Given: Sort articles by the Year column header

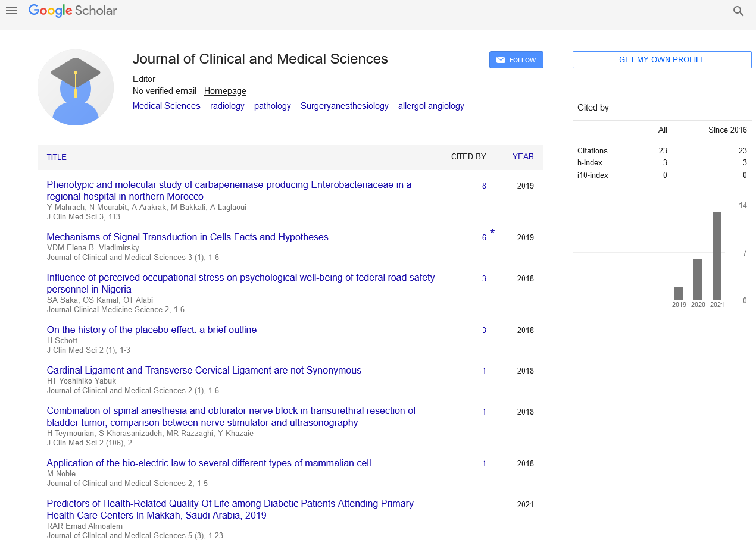Looking at the screenshot, I should [523, 157].
